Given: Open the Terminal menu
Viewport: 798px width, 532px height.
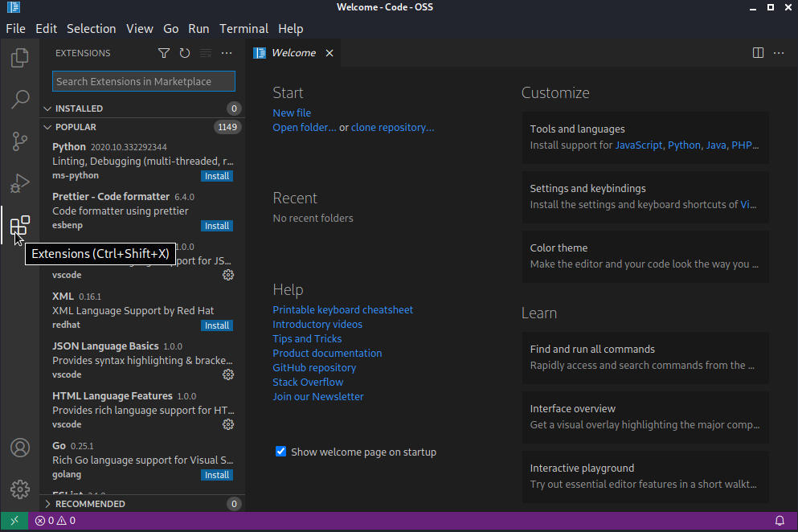Looking at the screenshot, I should (x=243, y=28).
